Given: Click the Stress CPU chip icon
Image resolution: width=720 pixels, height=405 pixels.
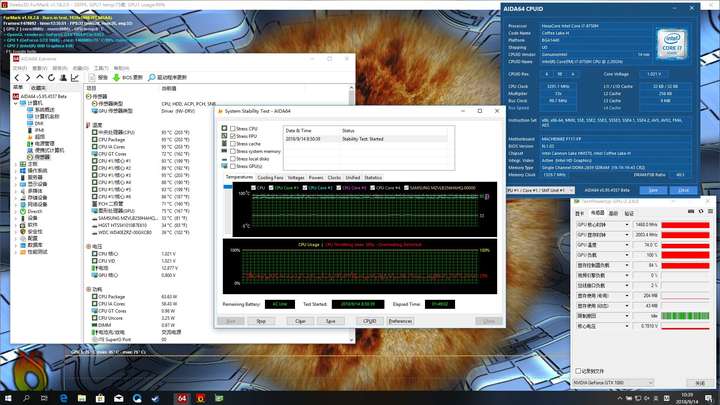Looking at the screenshot, I should tap(224, 129).
